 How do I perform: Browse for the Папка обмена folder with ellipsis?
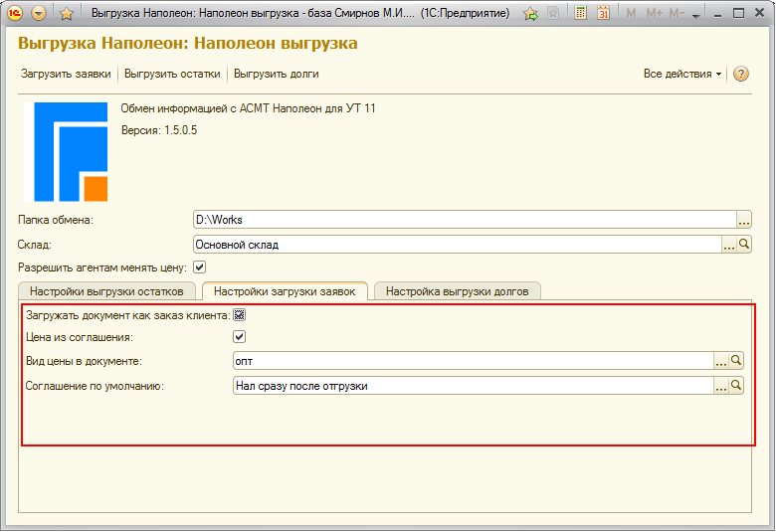744,220
